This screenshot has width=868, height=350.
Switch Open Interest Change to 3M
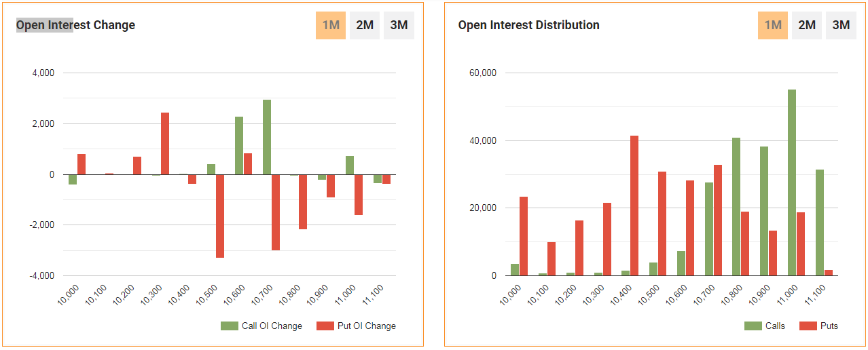[399, 26]
